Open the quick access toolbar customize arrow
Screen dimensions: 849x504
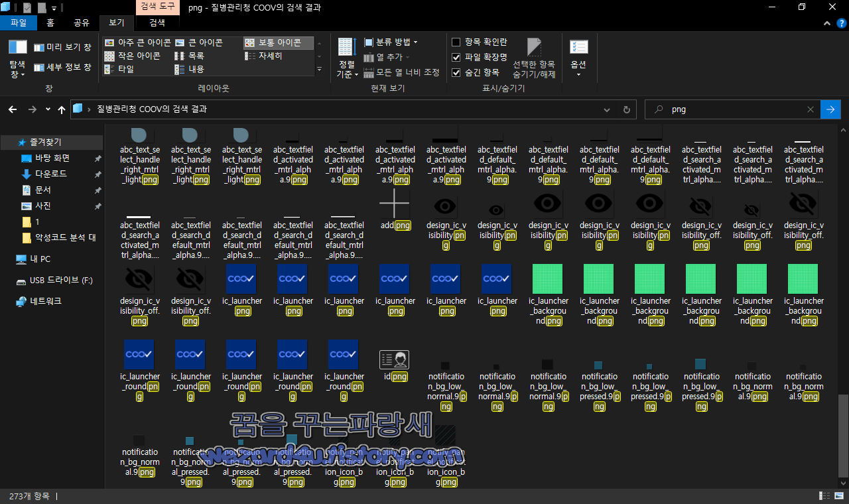pyautogui.click(x=54, y=8)
